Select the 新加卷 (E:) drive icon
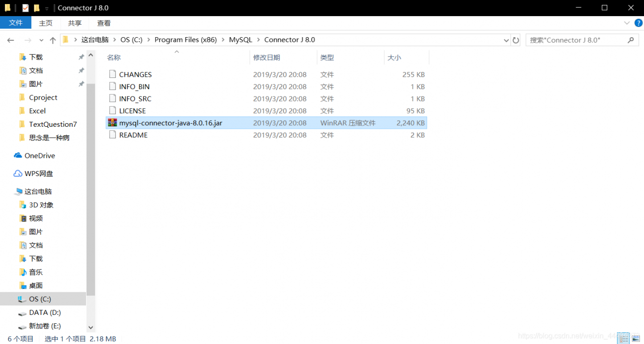The height and width of the screenshot is (344, 644). click(23, 326)
